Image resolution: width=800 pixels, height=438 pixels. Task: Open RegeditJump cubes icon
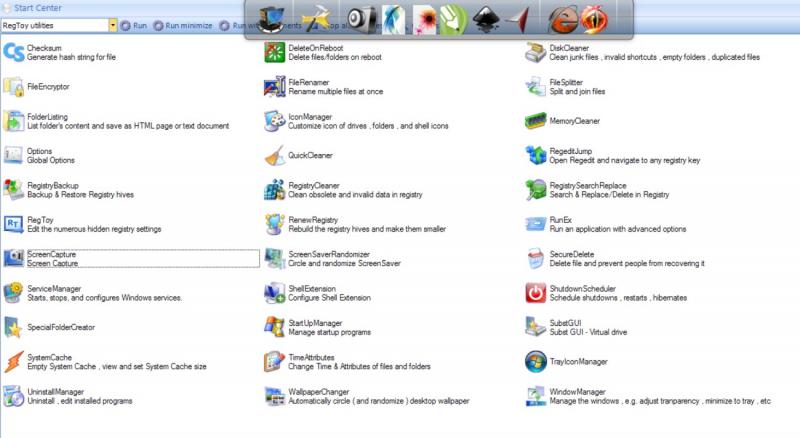click(536, 155)
